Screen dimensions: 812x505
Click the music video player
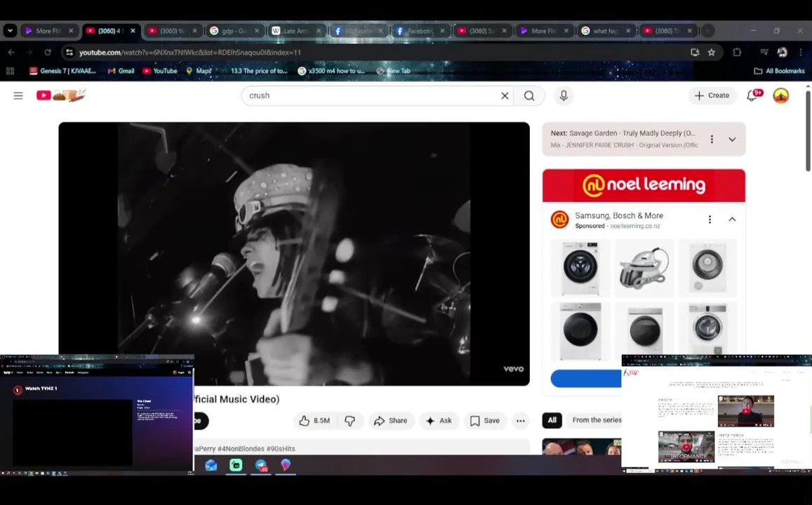point(293,253)
